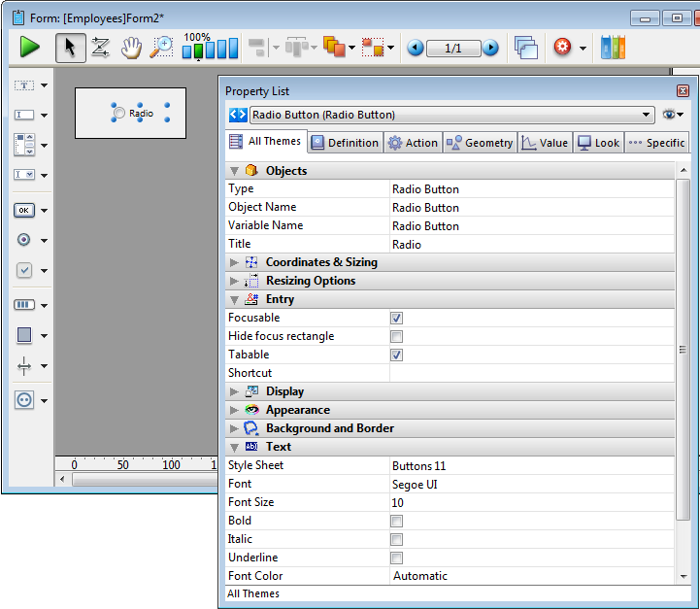Click the Shortcut value field
Screen dimensions: 700x609
pos(529,373)
